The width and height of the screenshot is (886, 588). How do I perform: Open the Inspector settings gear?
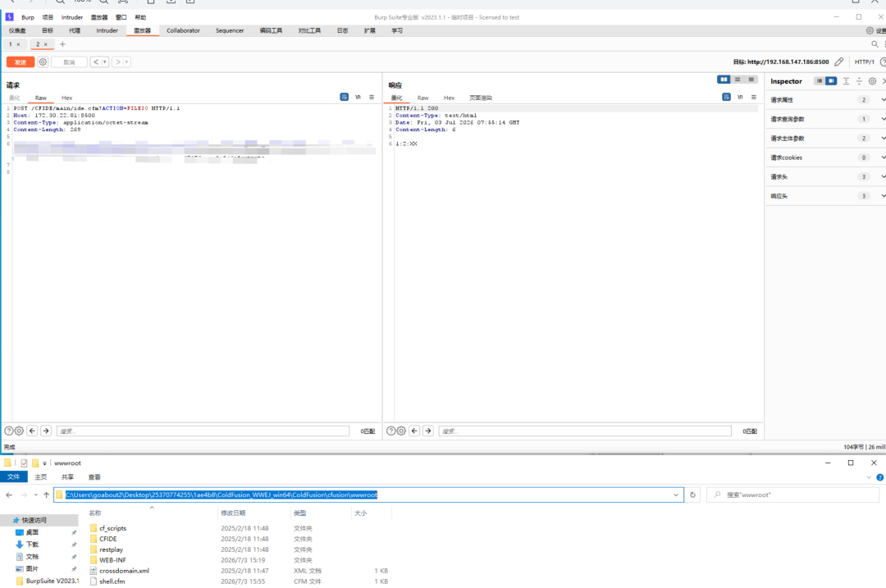pyautogui.click(x=872, y=81)
